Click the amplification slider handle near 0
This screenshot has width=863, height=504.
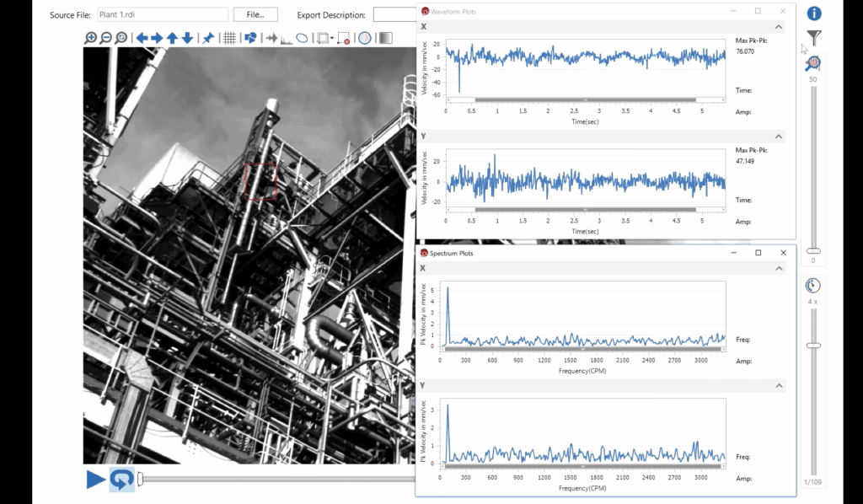[813, 251]
